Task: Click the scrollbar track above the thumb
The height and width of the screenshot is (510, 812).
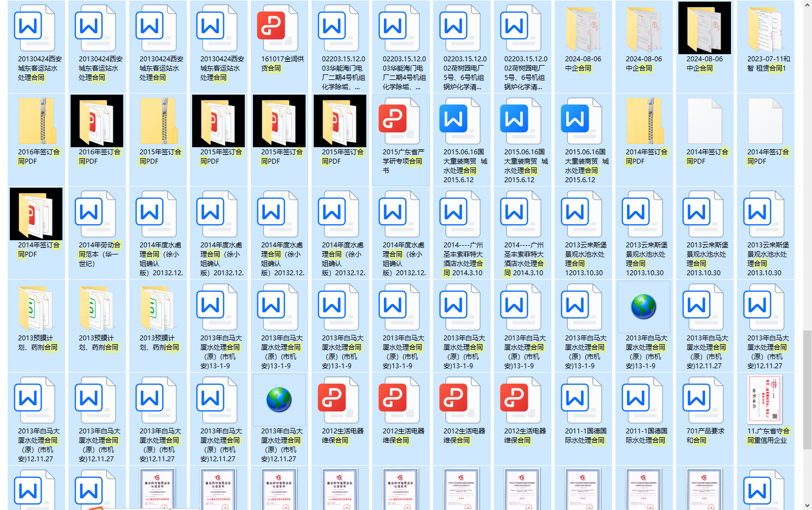Action: (807, 164)
